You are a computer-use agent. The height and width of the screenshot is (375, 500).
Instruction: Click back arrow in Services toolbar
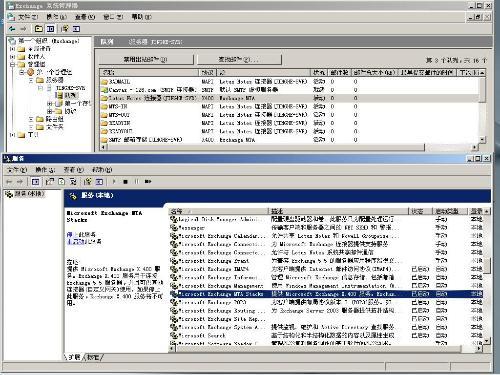point(9,182)
